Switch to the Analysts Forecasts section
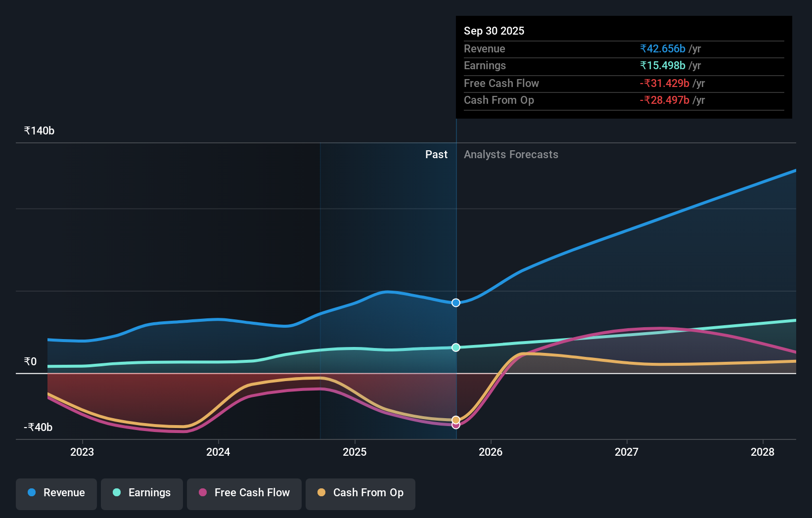This screenshot has height=518, width=812. pyautogui.click(x=511, y=154)
